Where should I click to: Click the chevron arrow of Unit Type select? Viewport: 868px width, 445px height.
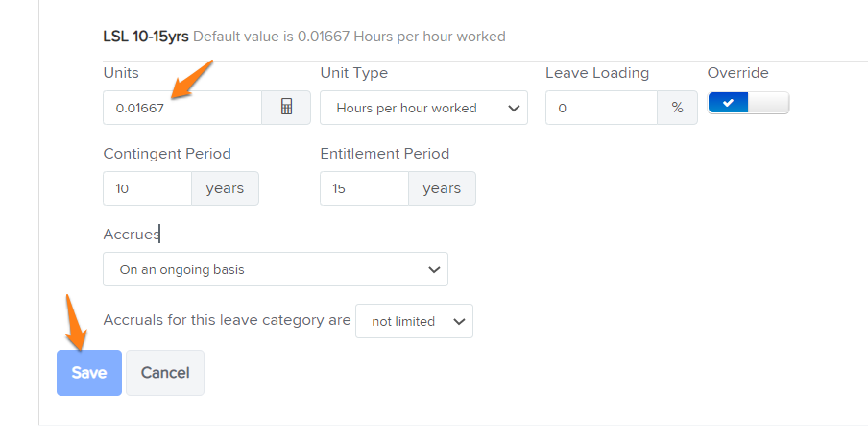[x=514, y=108]
